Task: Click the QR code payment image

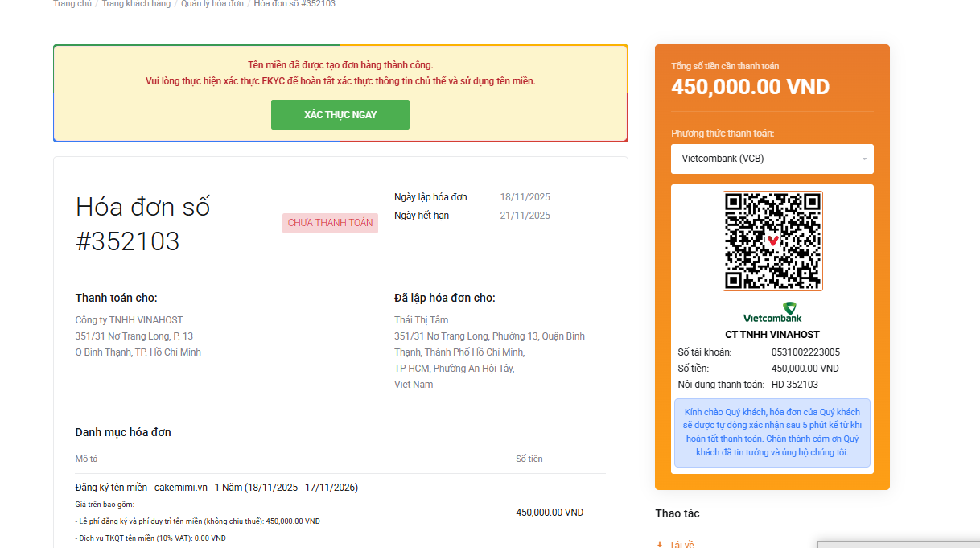Action: click(x=772, y=240)
